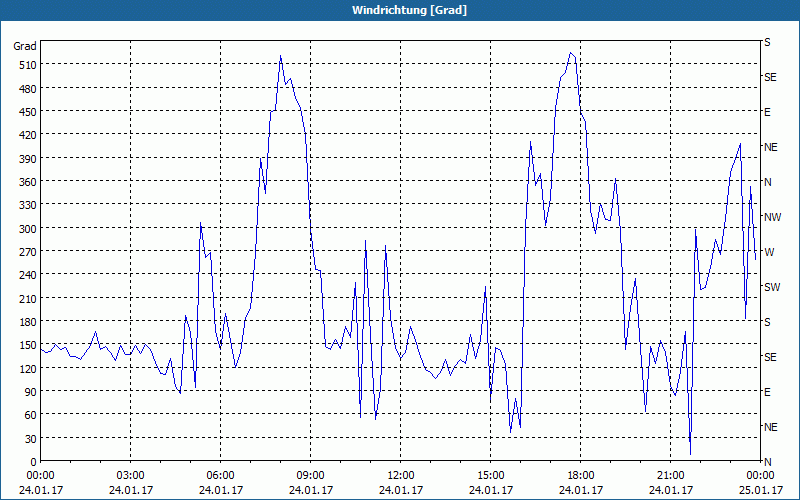Click the N compass label beside the 360 gridline
This screenshot has width=800, height=500.
pyautogui.click(x=768, y=182)
